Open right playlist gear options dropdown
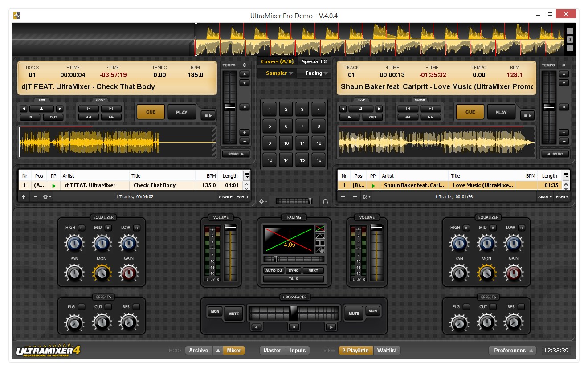Screen dimensions: 588x371 point(366,196)
